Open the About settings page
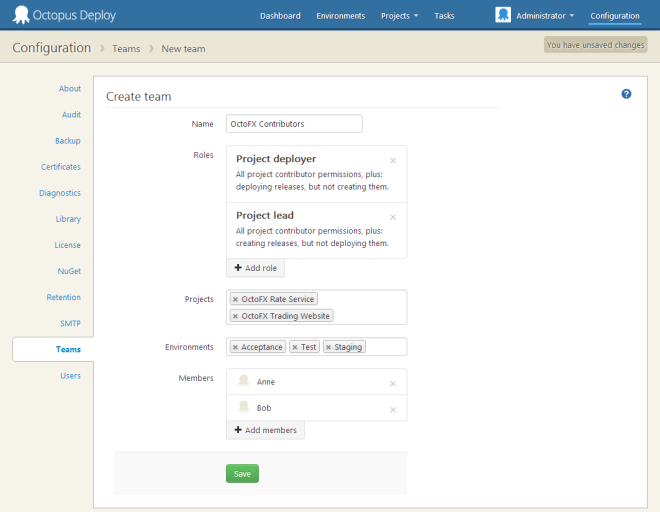Image resolution: width=660 pixels, height=512 pixels. tap(70, 88)
